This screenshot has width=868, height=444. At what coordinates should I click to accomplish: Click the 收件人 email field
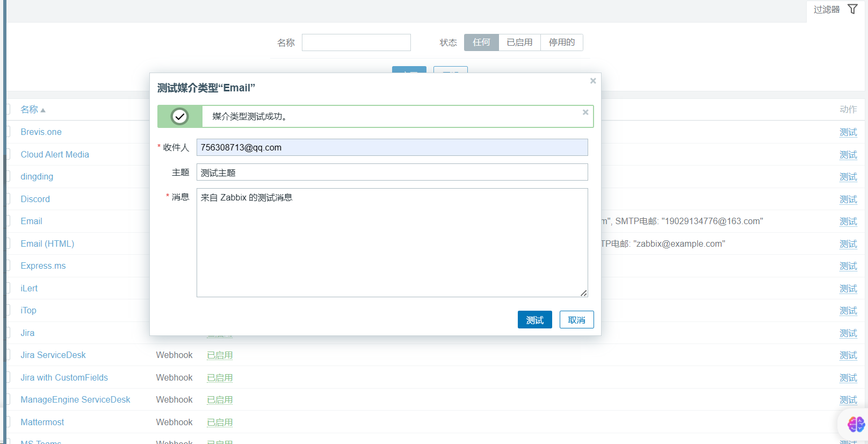pos(392,147)
